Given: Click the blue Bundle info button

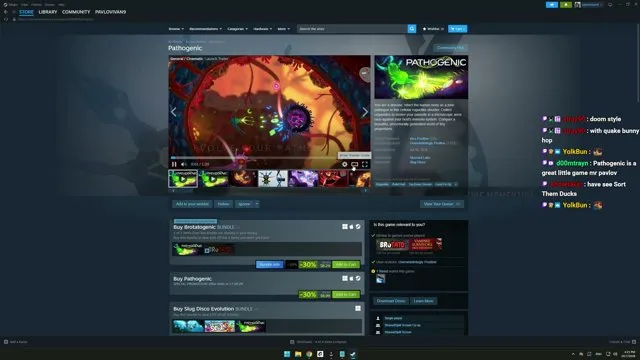Looking at the screenshot, I should click(269, 264).
